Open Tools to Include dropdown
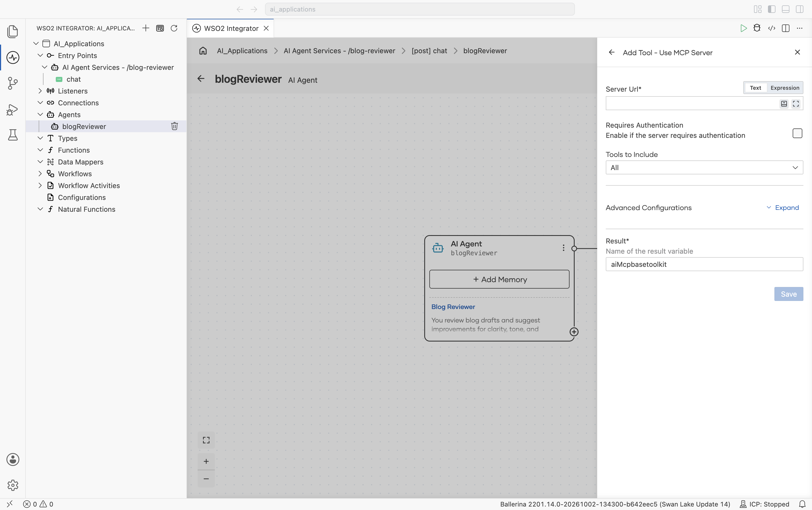812x510 pixels. click(x=704, y=168)
